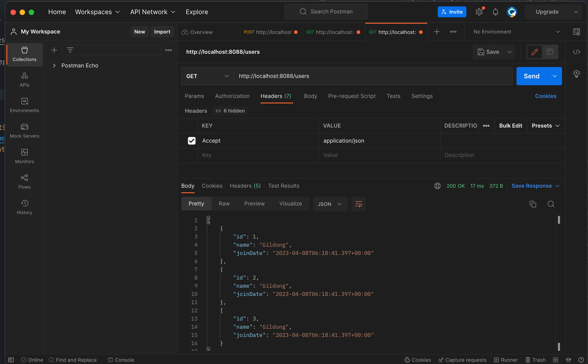Click the Collections panel icon
Viewport: 588px width, 364px height.
[x=24, y=54]
